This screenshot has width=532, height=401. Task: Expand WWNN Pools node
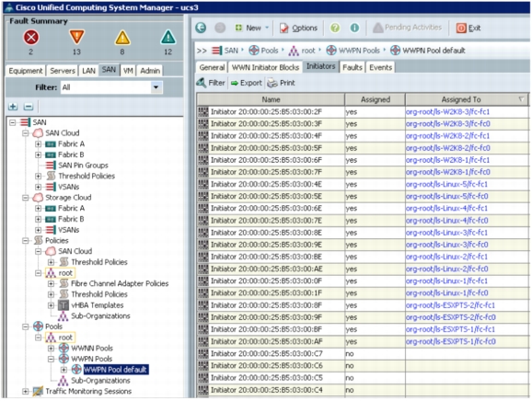pos(51,349)
